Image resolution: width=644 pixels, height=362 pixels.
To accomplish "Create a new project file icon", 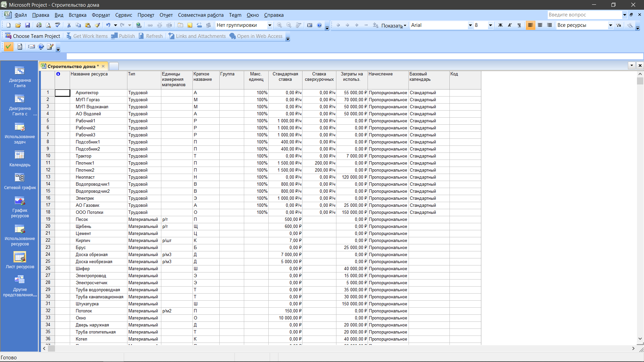I will 9,25.
